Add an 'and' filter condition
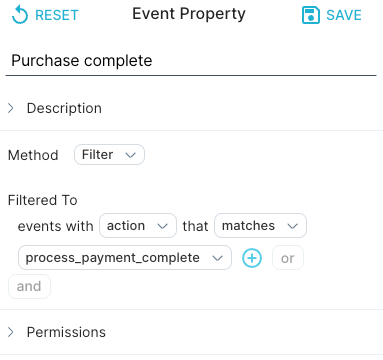This screenshot has height=360, width=383. pyautogui.click(x=29, y=286)
